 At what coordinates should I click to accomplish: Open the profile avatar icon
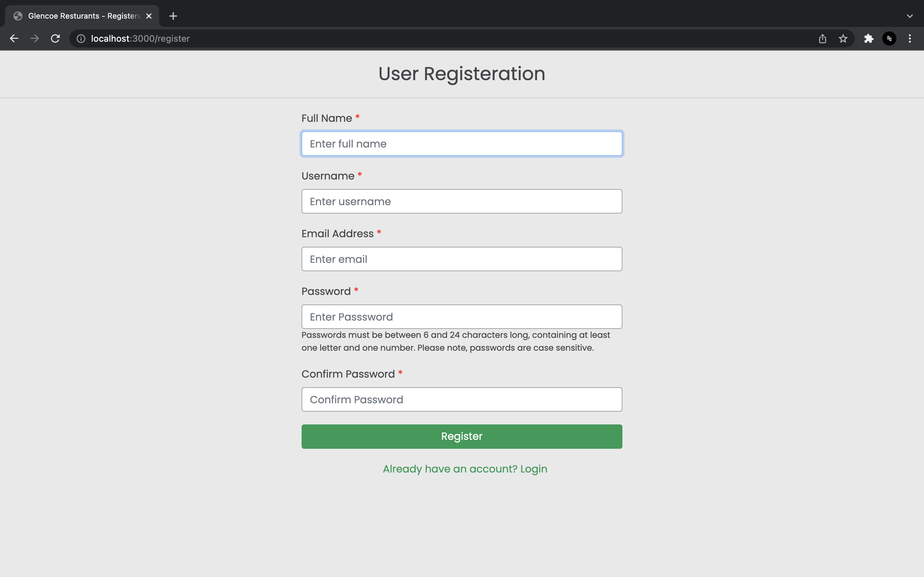[889, 38]
